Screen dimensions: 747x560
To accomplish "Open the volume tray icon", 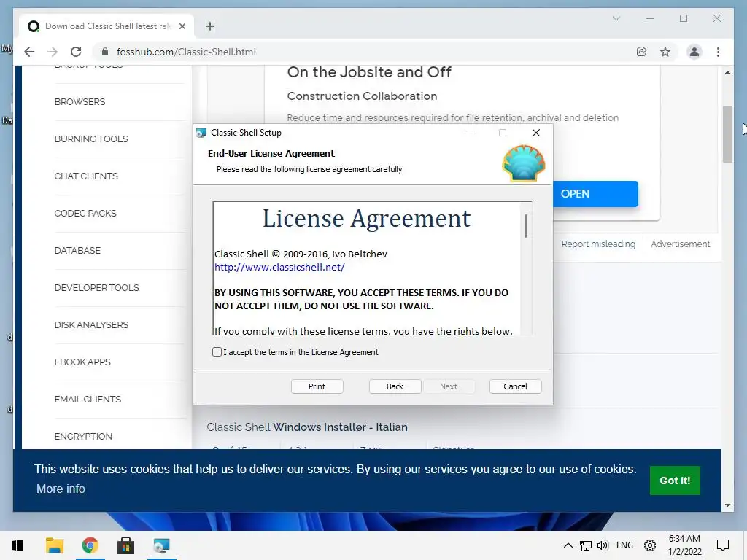I will 603,545.
